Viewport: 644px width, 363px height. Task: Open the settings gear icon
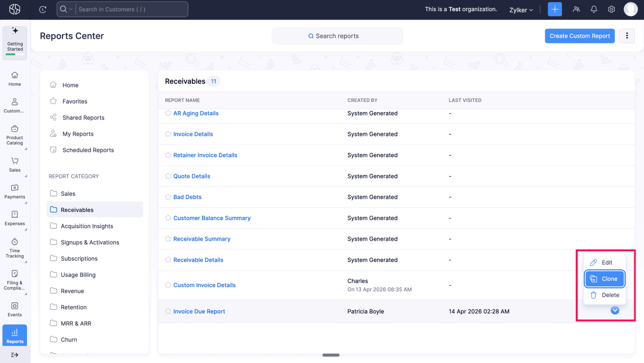611,9
